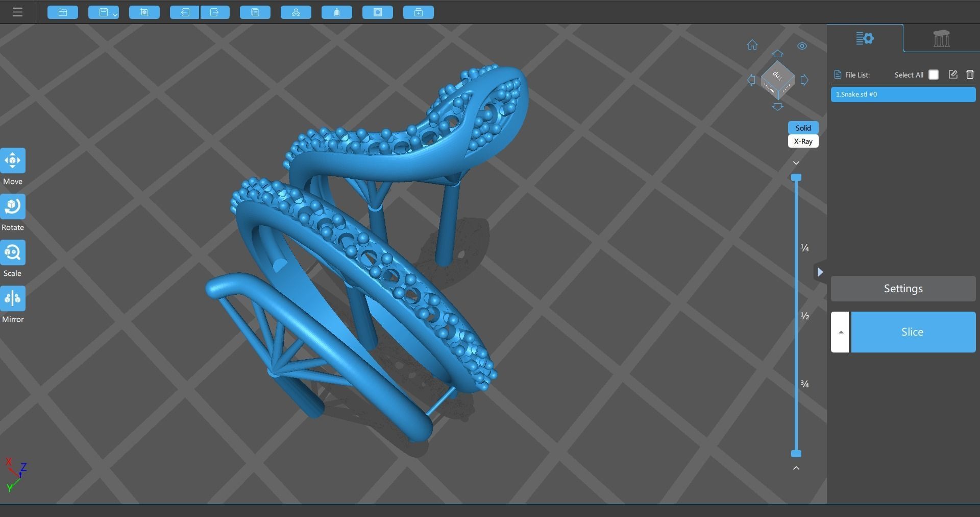Switch to the supports pillar tab

(941, 38)
